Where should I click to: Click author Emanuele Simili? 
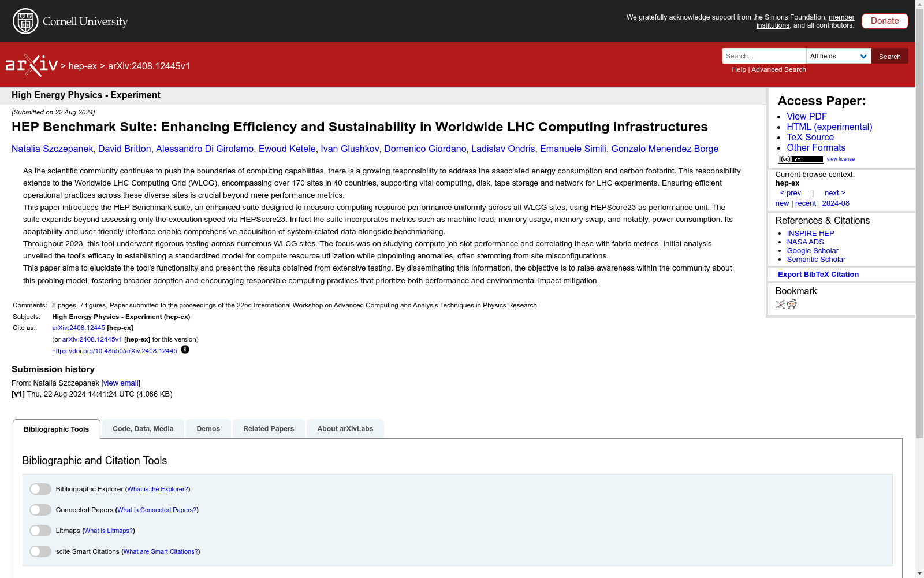pyautogui.click(x=573, y=149)
